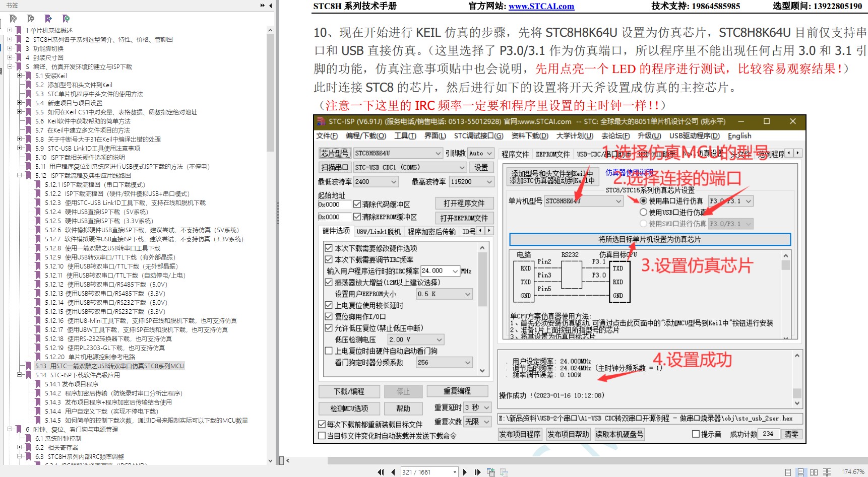This screenshot has height=477, width=868.
Task: Click the bookmarks panel scroll-down arrow
Action: [270, 460]
